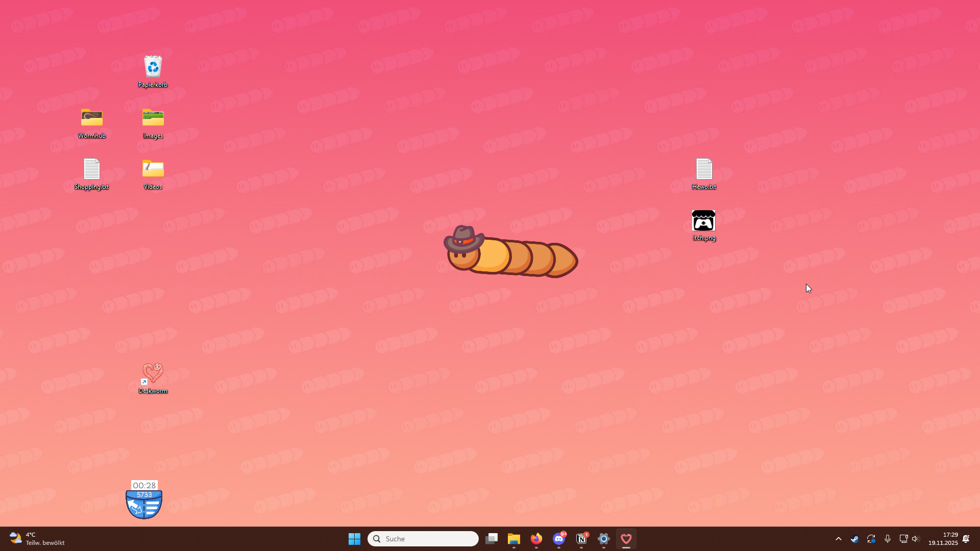Image resolution: width=980 pixels, height=551 pixels.
Task: Select the Images folder on desktop
Action: (x=153, y=118)
